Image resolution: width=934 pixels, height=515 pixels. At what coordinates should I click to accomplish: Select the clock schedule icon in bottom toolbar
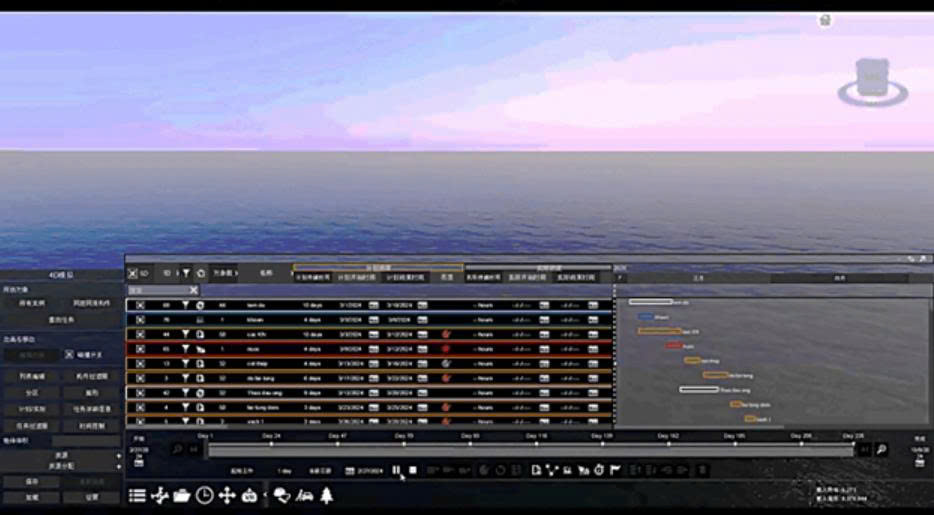204,495
